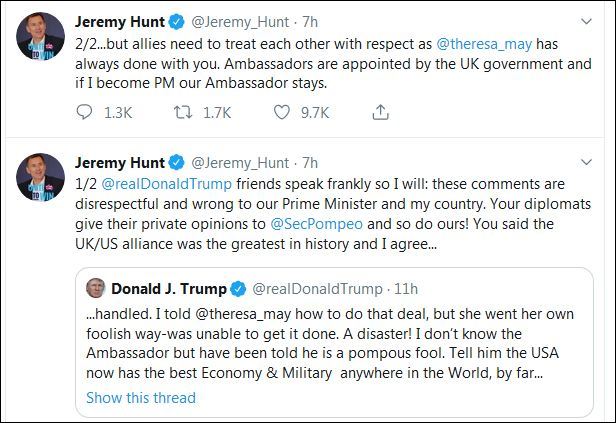616x423 pixels.
Task: Click the @Jeremy_Hunt handle on the 1/2 tweet
Action: 239,161
